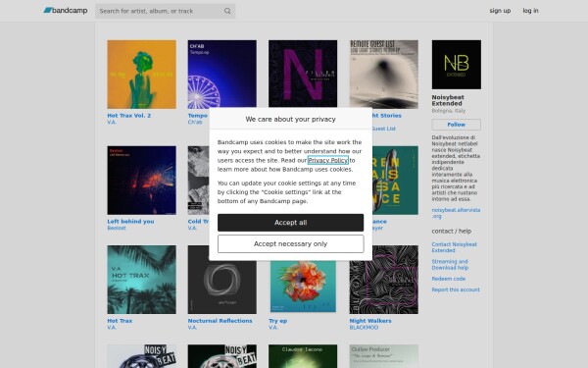Open the purple N album cover
Viewport: 588px width, 368px height.
(x=303, y=74)
